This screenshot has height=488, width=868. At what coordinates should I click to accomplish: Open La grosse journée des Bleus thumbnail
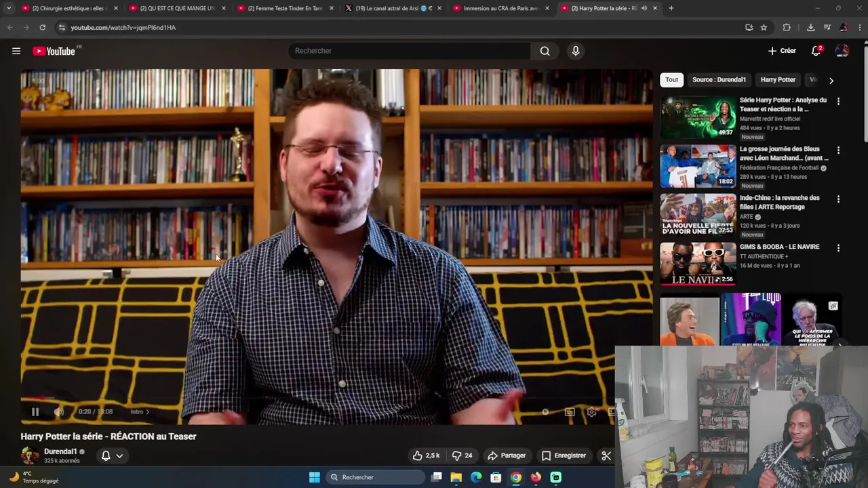click(698, 166)
